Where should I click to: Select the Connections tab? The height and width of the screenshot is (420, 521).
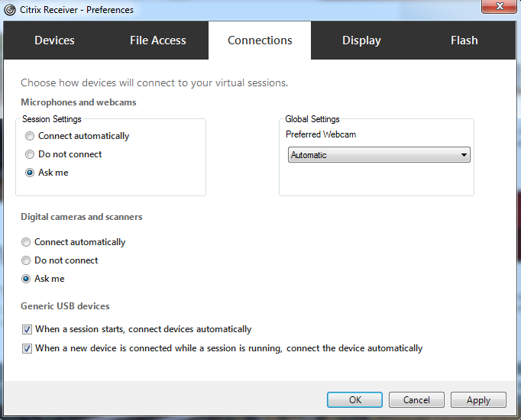click(260, 40)
